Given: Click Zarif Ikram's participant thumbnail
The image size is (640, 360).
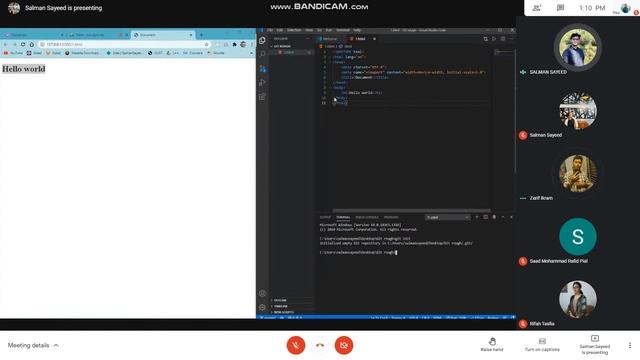Looking at the screenshot, I should (x=578, y=173).
